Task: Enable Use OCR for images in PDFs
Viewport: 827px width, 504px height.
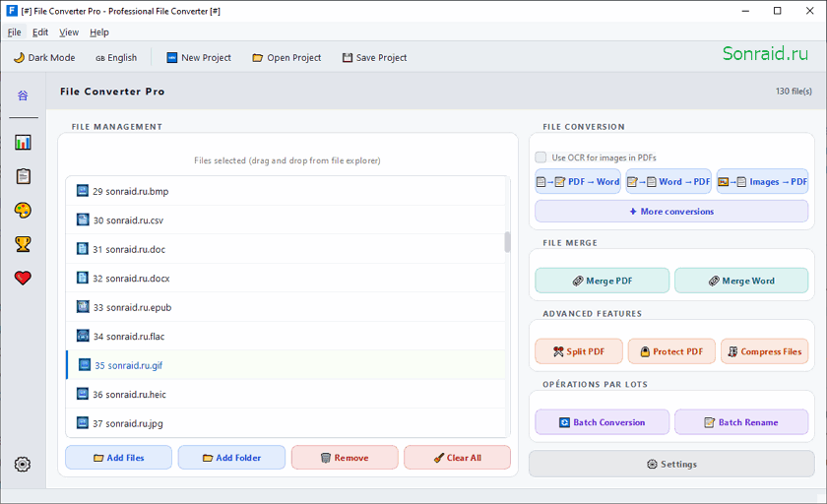Action: point(541,157)
